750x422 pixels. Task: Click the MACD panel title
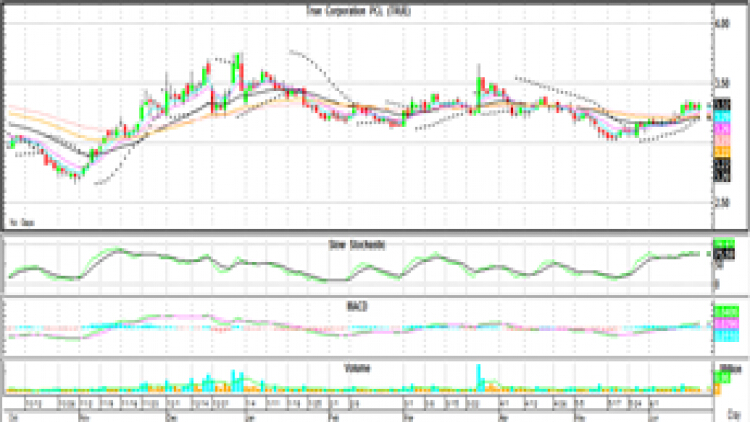357,306
